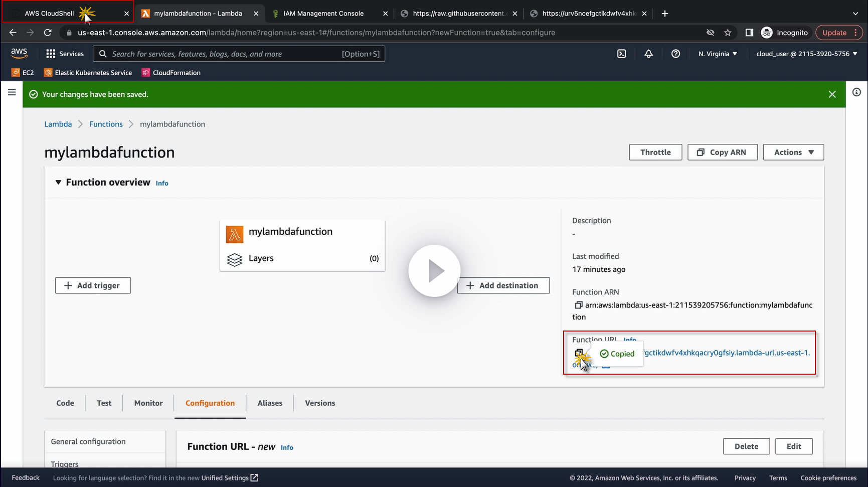Open the right-side info help panel
The height and width of the screenshot is (487, 868).
(x=856, y=92)
